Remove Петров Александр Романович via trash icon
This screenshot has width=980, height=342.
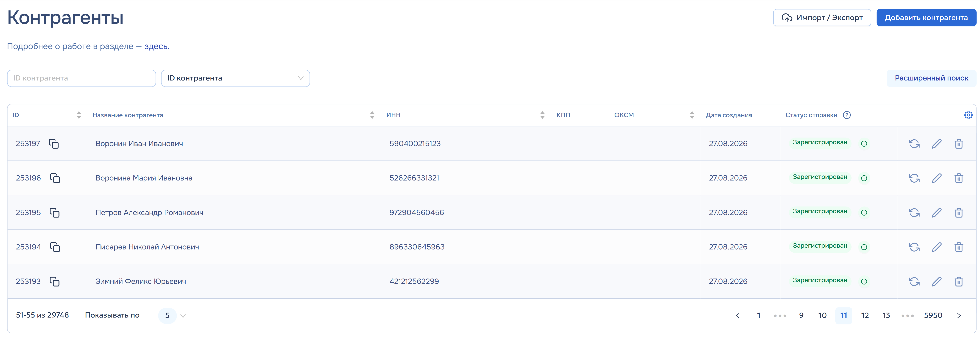959,213
